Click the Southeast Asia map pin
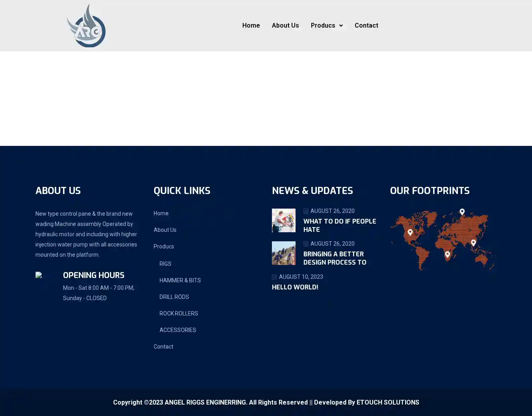The width and height of the screenshot is (532, 416). click(x=473, y=243)
